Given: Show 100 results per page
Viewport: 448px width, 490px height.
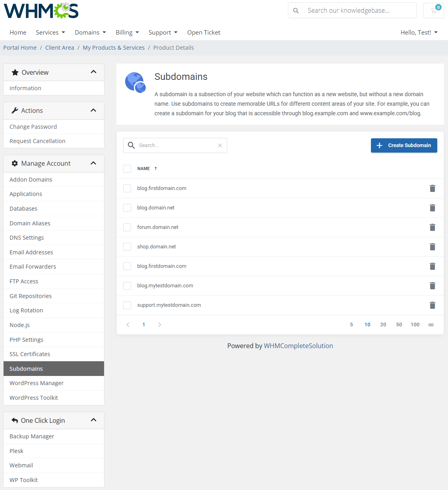Looking at the screenshot, I should pos(415,325).
